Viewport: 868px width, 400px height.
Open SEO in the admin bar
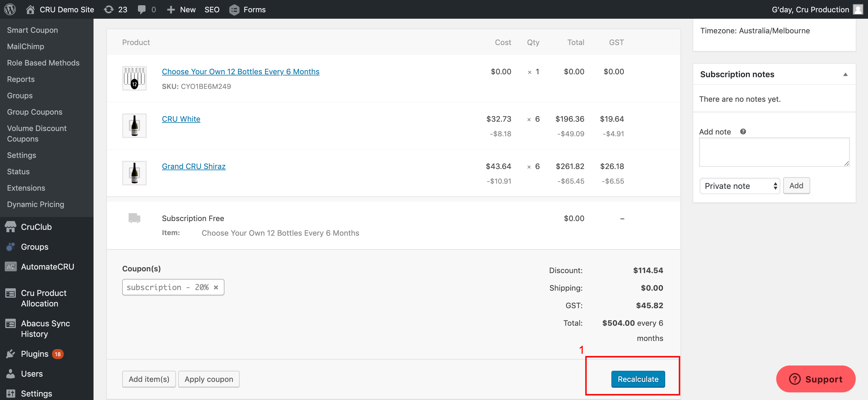[x=212, y=9]
